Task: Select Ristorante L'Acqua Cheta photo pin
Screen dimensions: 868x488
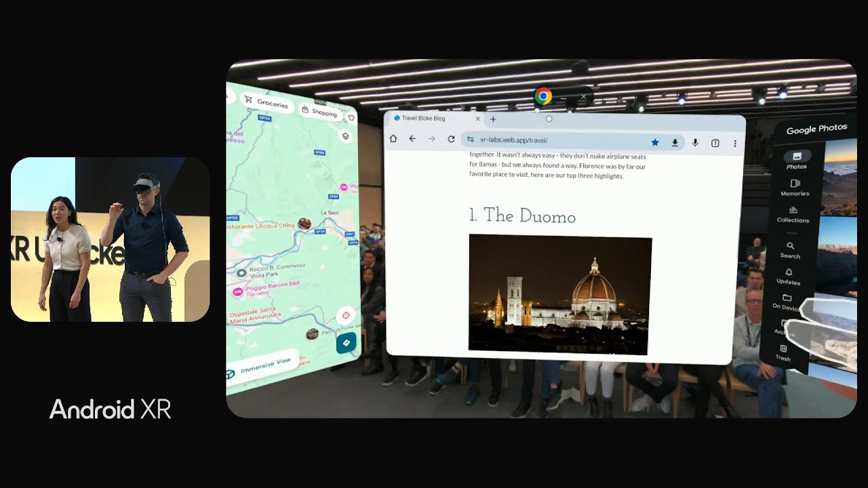Action: pos(304,224)
